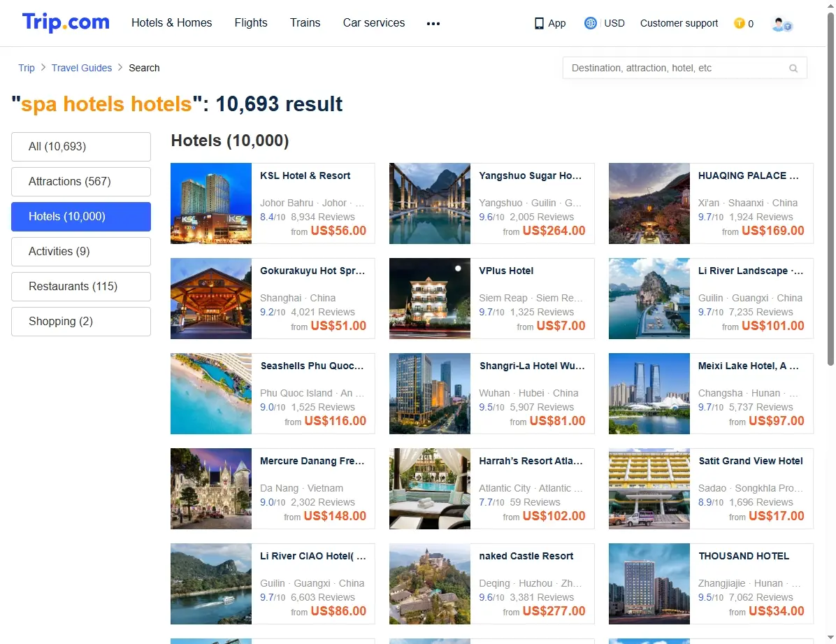This screenshot has height=644, width=836.
Task: Open Seashells Phu Quoc photo
Action: tap(211, 393)
